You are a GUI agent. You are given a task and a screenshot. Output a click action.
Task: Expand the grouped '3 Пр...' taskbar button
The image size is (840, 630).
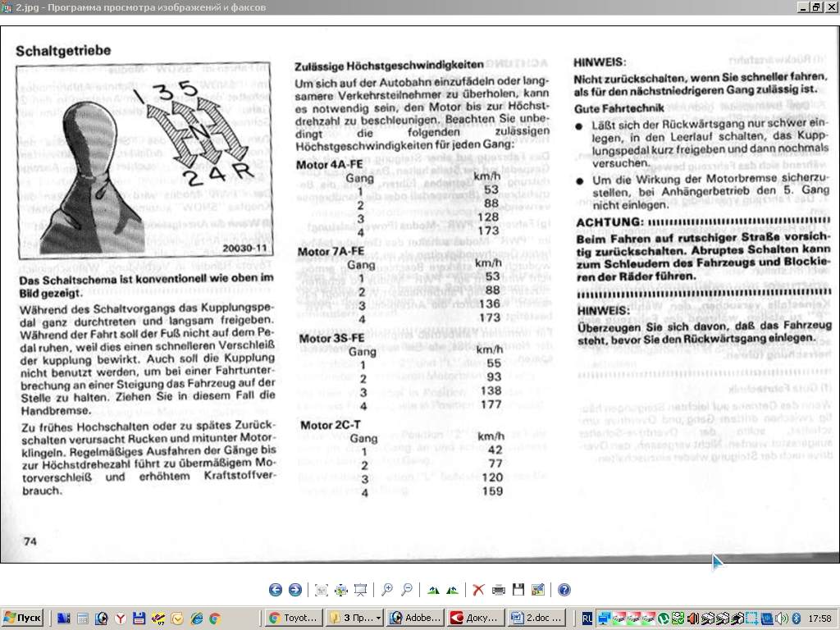coord(354,619)
